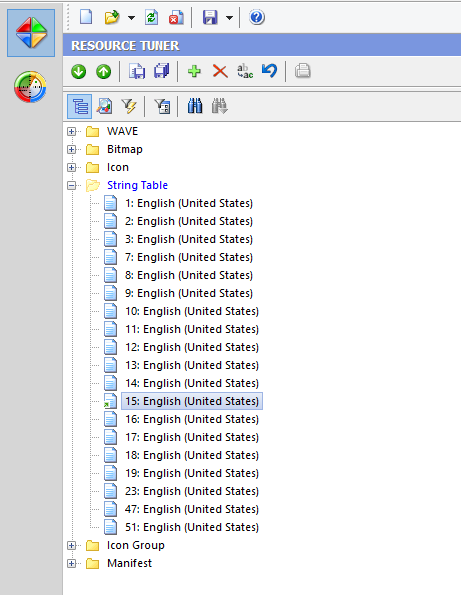This screenshot has width=461, height=595.
Task: Click the document icon of entry 1
Action: point(110,203)
